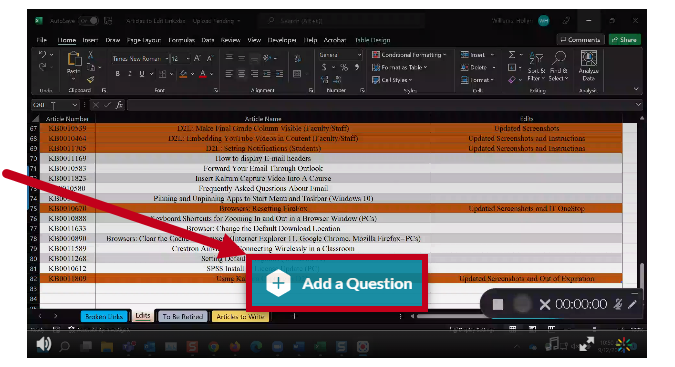Apply align left to cell
This screenshot has width=675, height=367.
point(229,74)
